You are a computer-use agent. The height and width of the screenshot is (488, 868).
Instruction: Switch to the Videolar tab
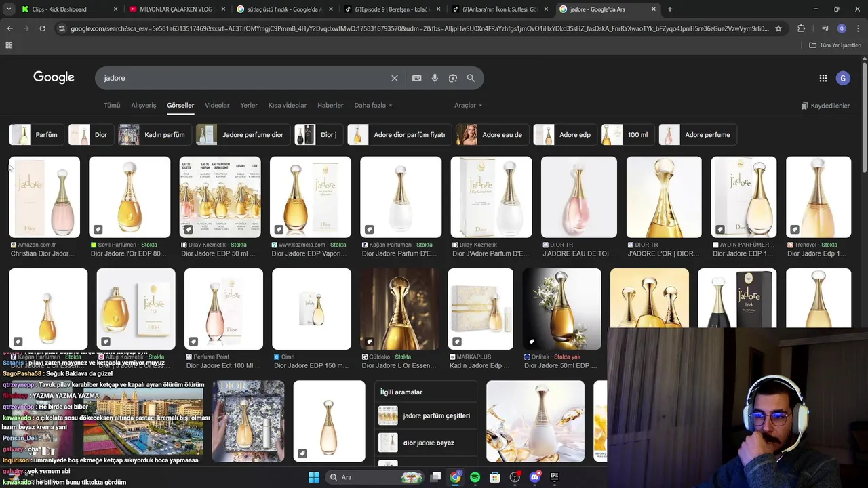tap(217, 105)
